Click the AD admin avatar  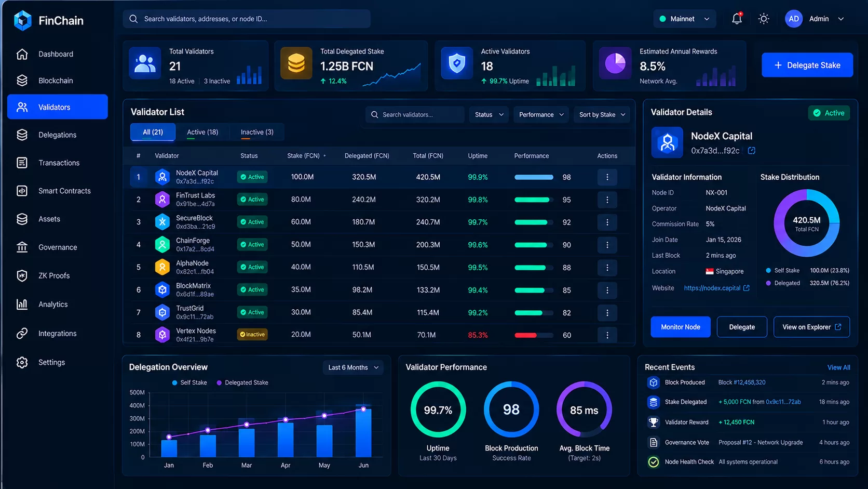pyautogui.click(x=794, y=19)
